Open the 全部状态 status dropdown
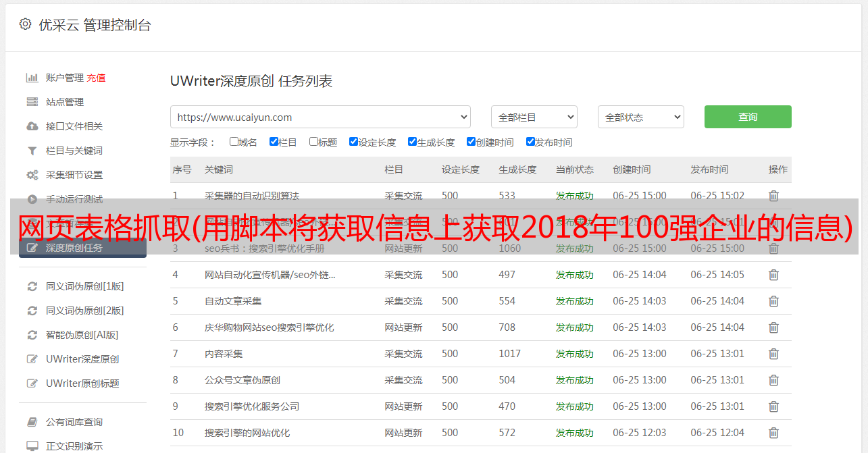 (x=640, y=117)
